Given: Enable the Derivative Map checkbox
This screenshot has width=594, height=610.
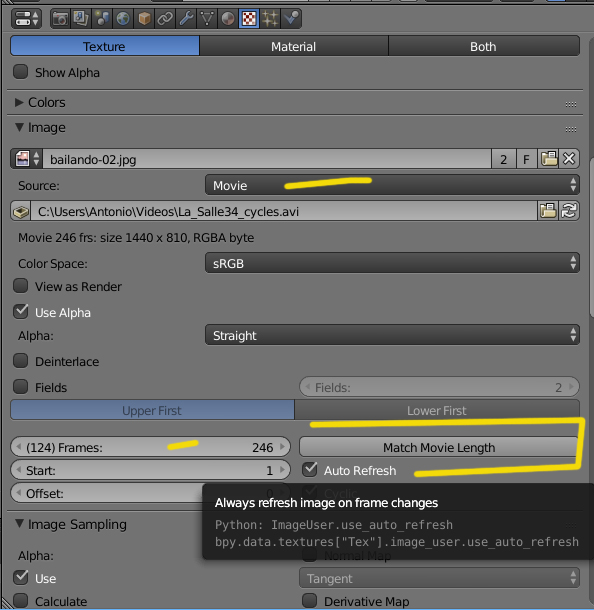Looking at the screenshot, I should tap(310, 601).
